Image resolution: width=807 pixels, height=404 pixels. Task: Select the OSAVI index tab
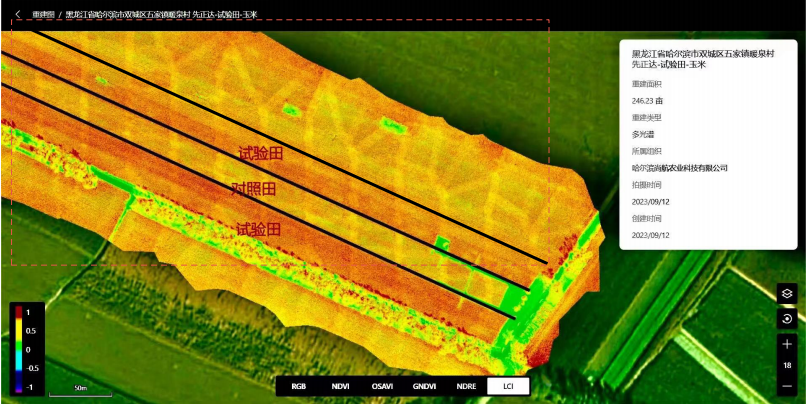(382, 386)
